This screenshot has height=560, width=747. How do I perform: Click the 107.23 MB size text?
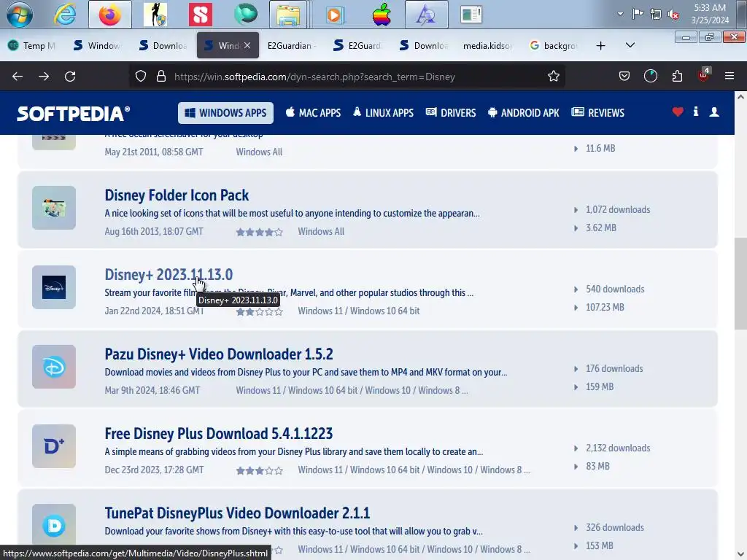point(605,307)
